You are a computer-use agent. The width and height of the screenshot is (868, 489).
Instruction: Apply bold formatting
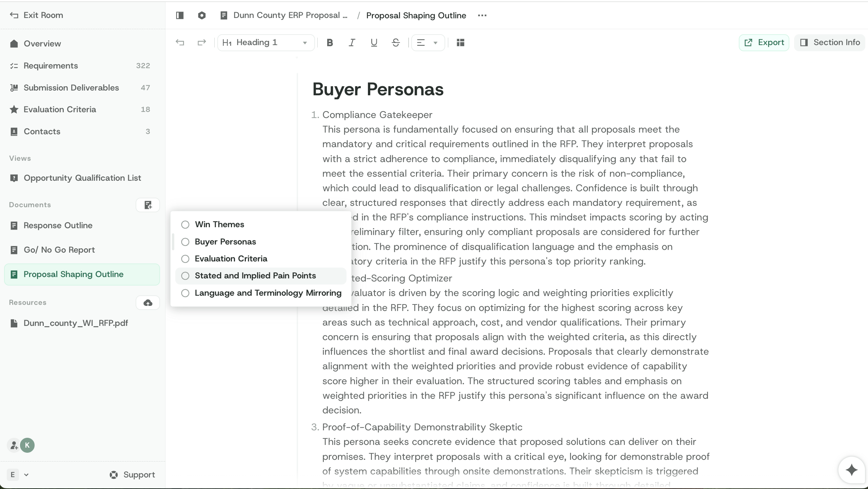tap(330, 43)
